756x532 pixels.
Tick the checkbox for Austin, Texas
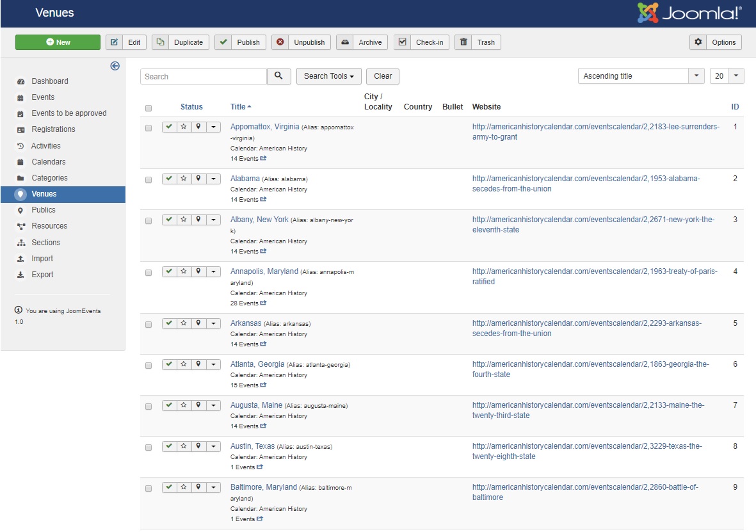coord(149,447)
